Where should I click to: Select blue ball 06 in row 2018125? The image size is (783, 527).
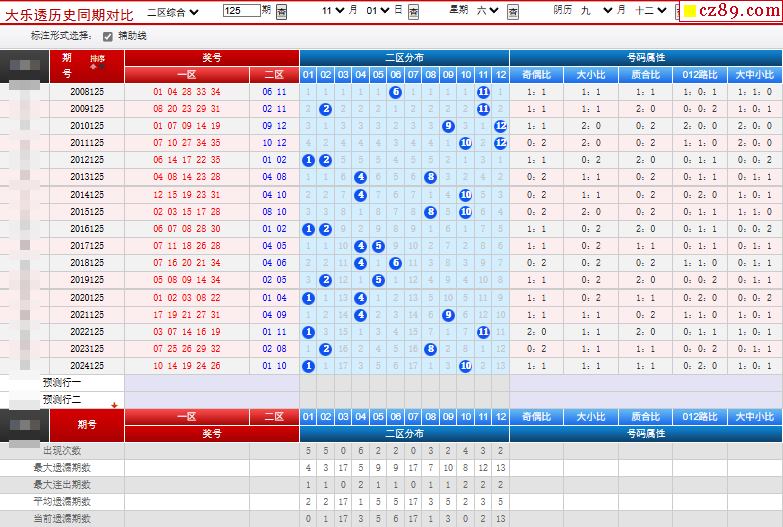pyautogui.click(x=395, y=263)
